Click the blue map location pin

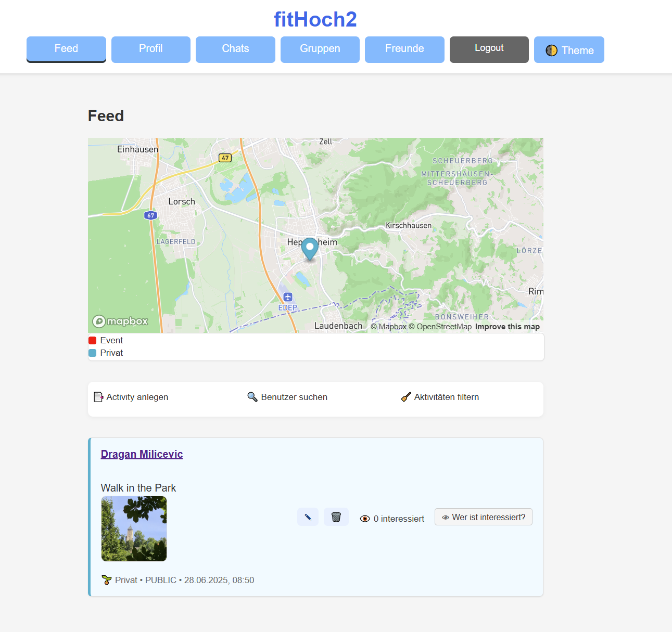click(310, 249)
